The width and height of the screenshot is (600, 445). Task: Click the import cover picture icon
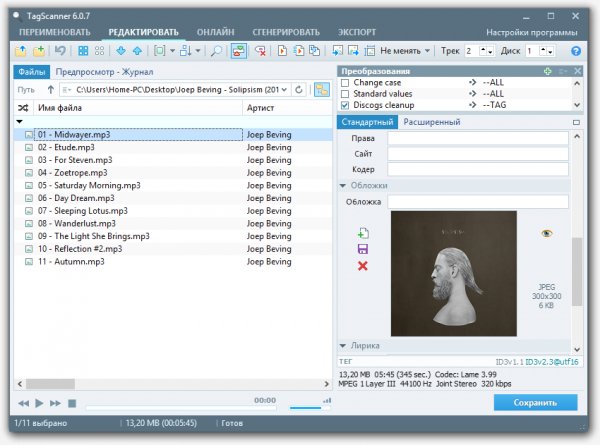[x=338, y=51]
